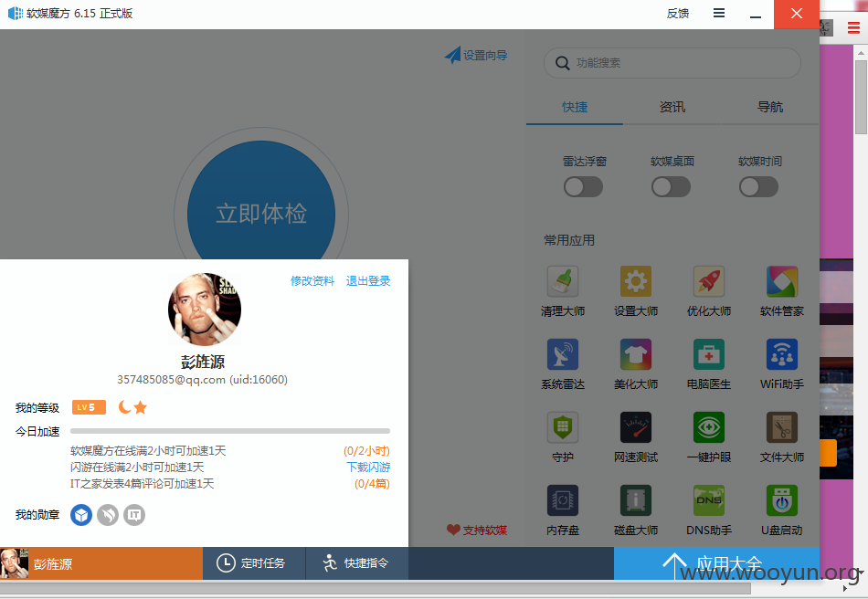Open 文件大师 scissors icon
The width and height of the screenshot is (868, 599).
click(x=781, y=427)
